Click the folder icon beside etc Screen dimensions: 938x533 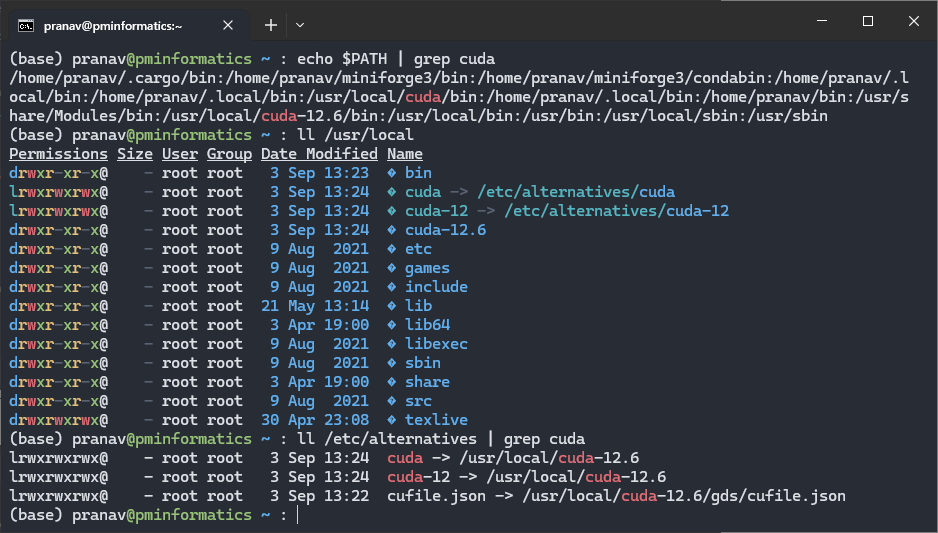(391, 249)
